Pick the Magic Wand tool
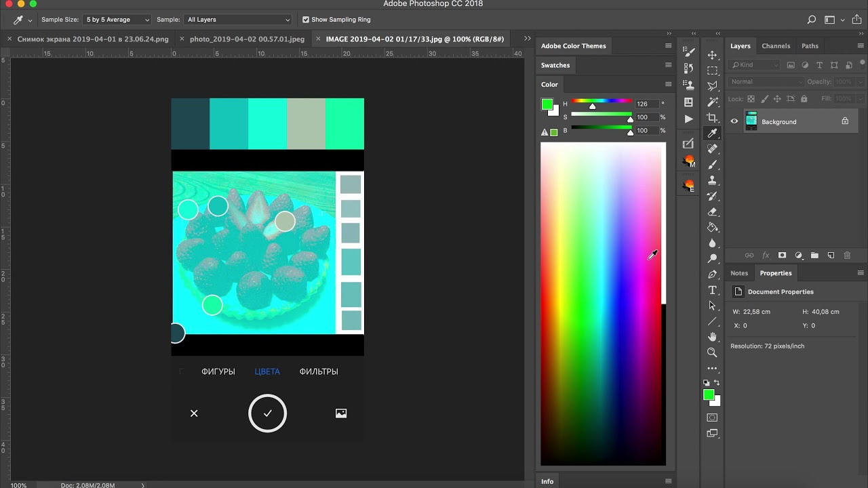This screenshot has height=488, width=868. [712, 102]
